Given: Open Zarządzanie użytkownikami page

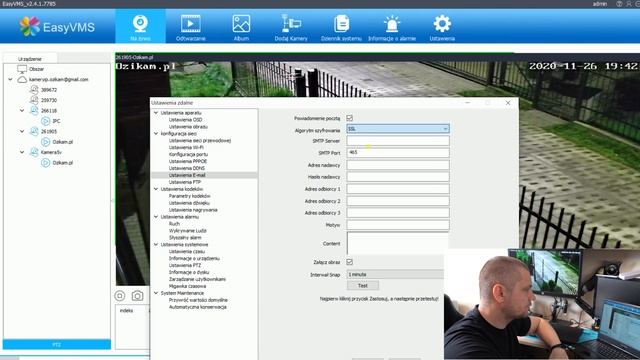Looking at the screenshot, I should (197, 280).
